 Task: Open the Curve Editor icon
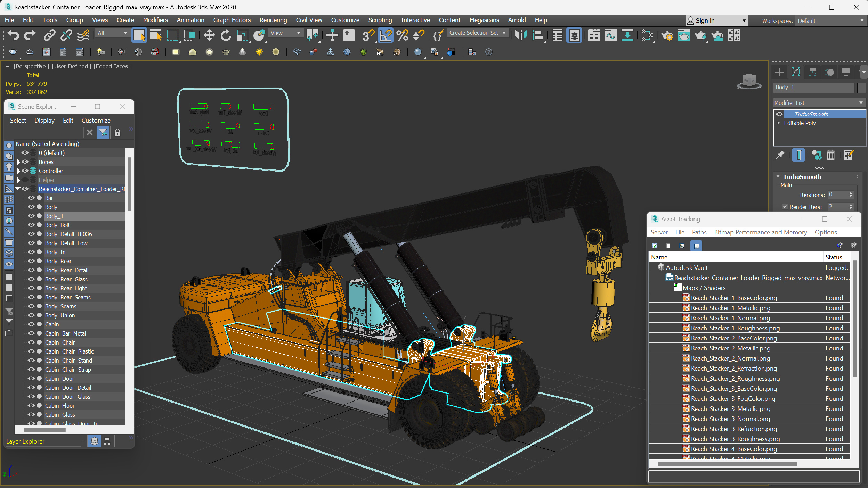[x=610, y=35]
